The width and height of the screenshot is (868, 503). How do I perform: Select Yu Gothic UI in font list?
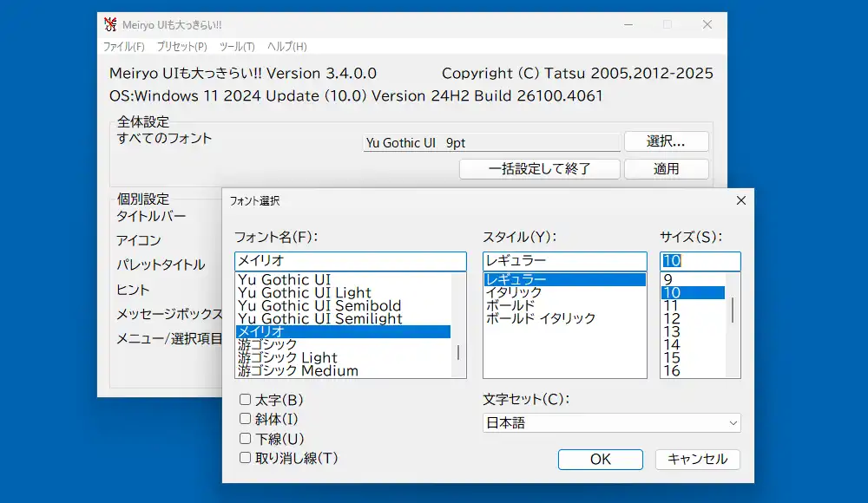point(343,279)
